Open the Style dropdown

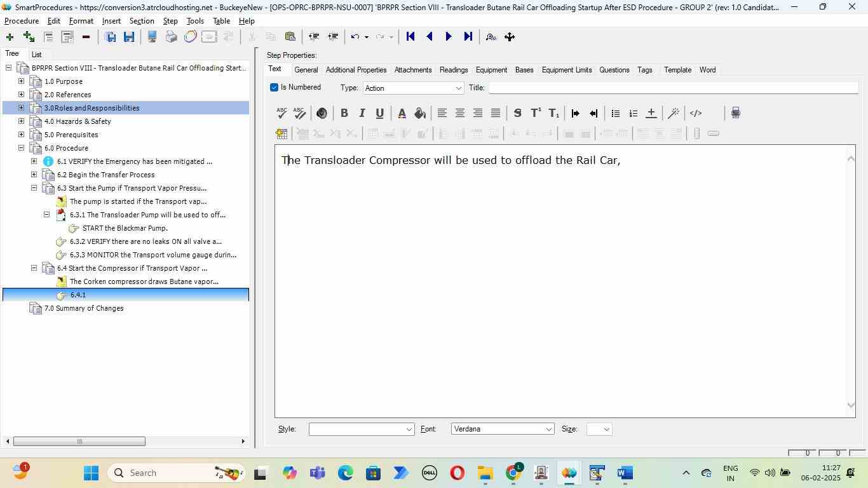pyautogui.click(x=362, y=430)
